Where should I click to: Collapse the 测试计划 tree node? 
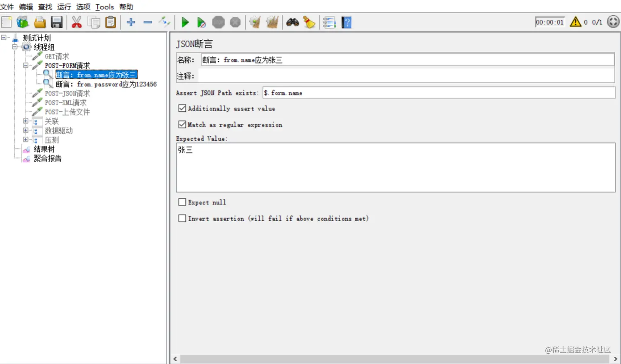point(4,37)
